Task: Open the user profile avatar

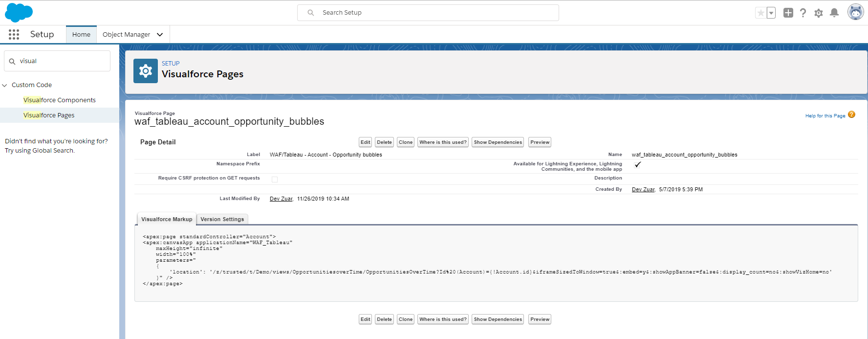Action: [855, 12]
